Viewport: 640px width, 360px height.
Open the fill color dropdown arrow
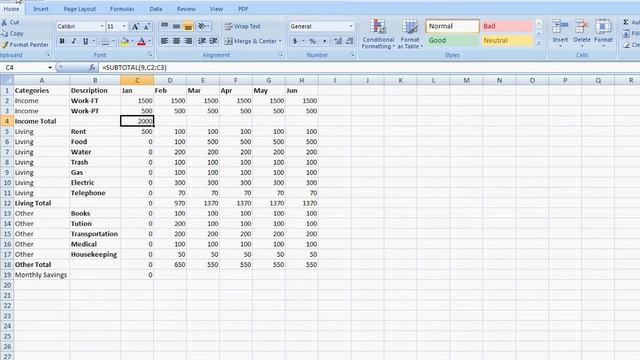(x=133, y=41)
